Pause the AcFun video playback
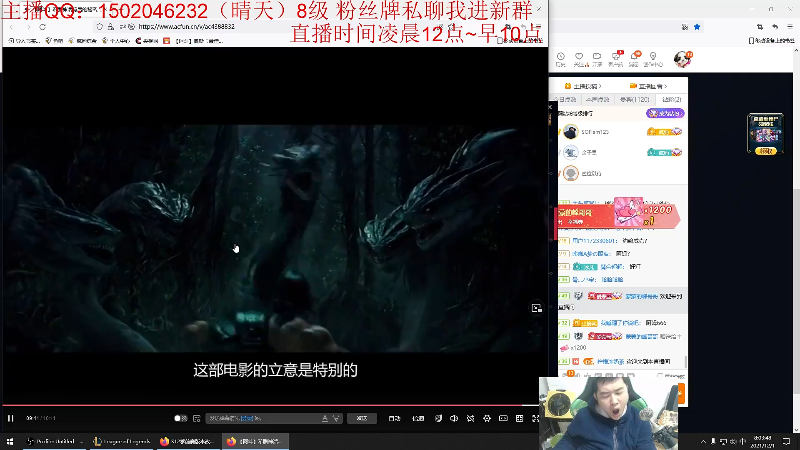800x450 pixels. pos(10,418)
